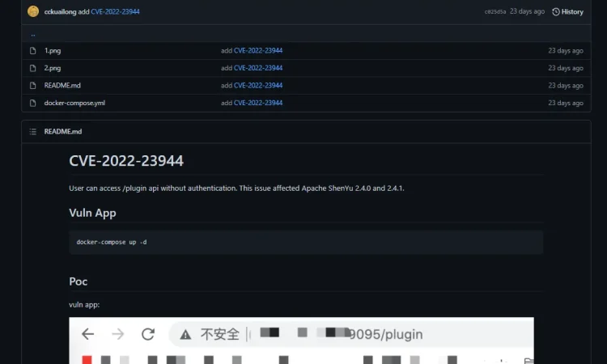Viewport: 607px width, 364px height.
Task: Open the commit History
Action: coord(567,12)
